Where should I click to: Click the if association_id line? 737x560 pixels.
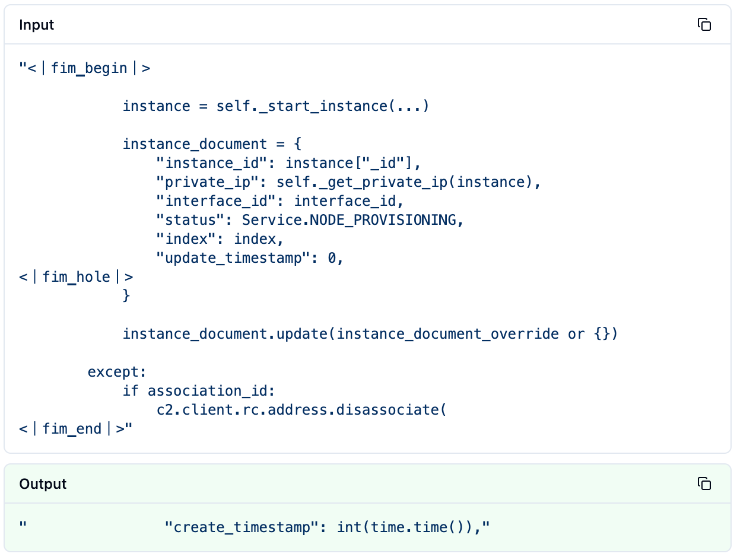coord(199,391)
